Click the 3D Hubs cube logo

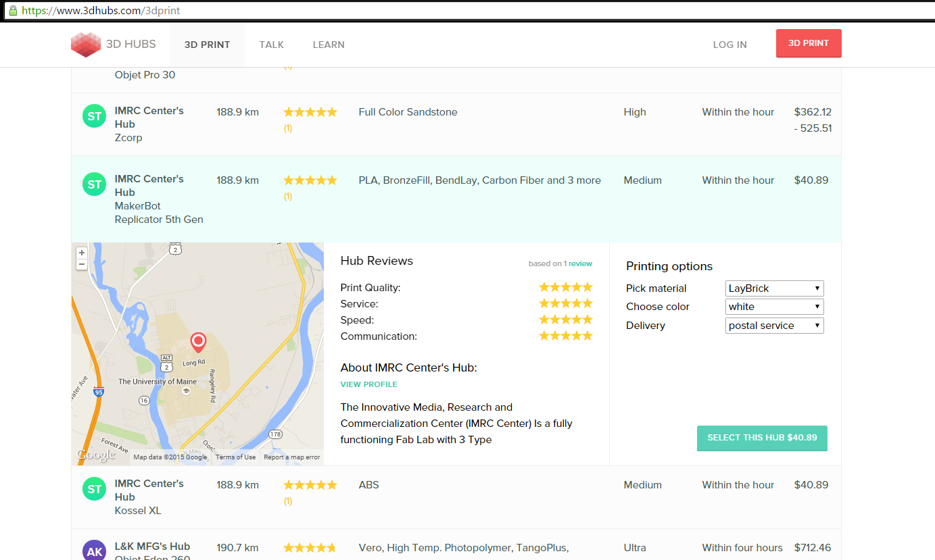click(86, 45)
